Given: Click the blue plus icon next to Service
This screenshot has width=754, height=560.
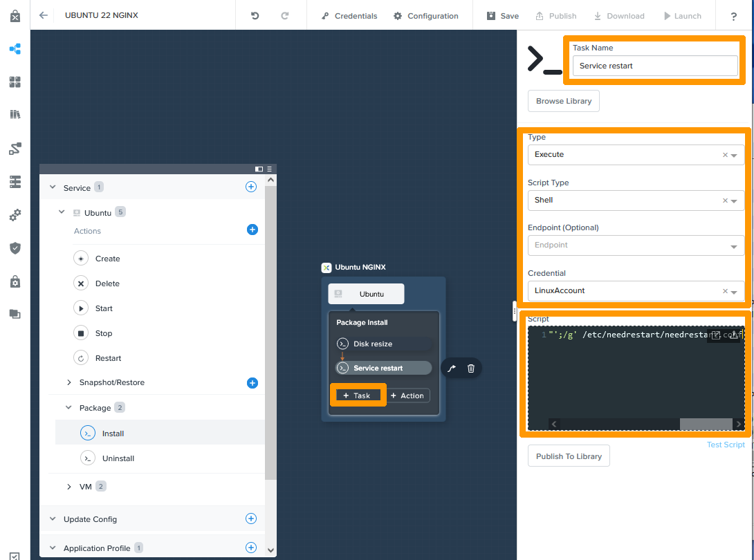Looking at the screenshot, I should click(x=251, y=187).
